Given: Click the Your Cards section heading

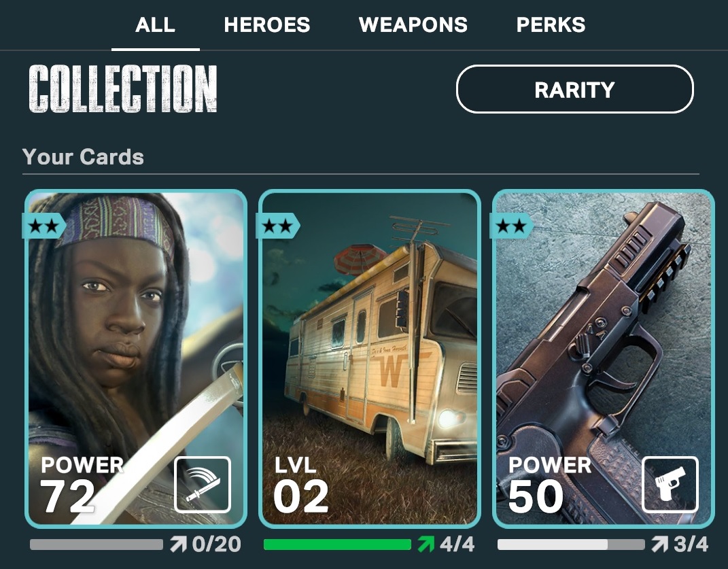Looking at the screenshot, I should pyautogui.click(x=83, y=157).
